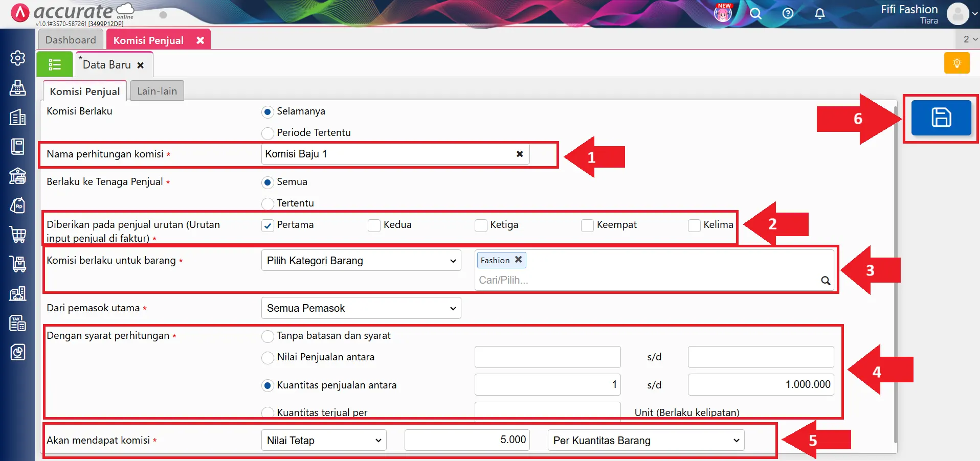Click the blue save disk icon

(x=941, y=118)
